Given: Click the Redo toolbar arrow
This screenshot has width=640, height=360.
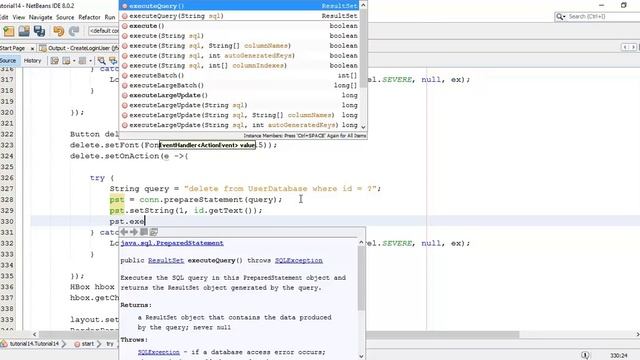Looking at the screenshot, I should point(74,31).
